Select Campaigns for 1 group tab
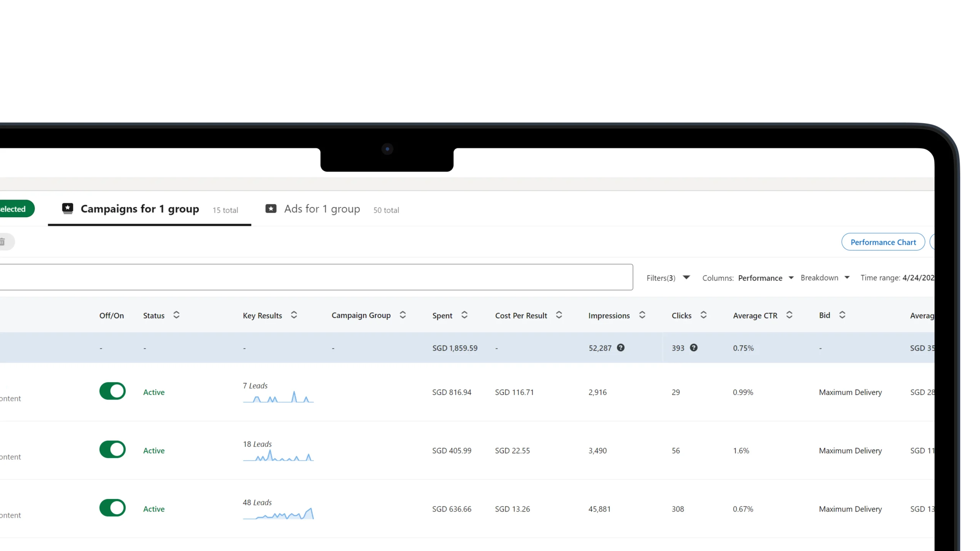This screenshot has width=980, height=551. [139, 209]
